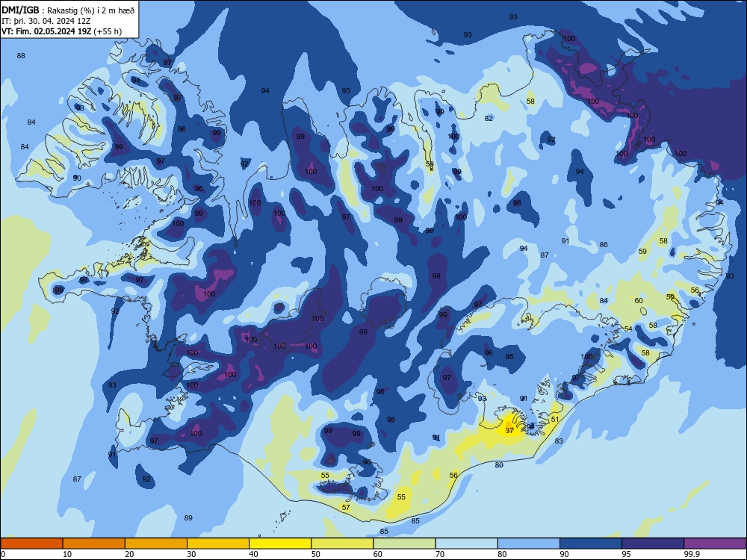747x560 pixels.
Task: Select the purple above-99.9 legend segment
Action: [x=715, y=544]
